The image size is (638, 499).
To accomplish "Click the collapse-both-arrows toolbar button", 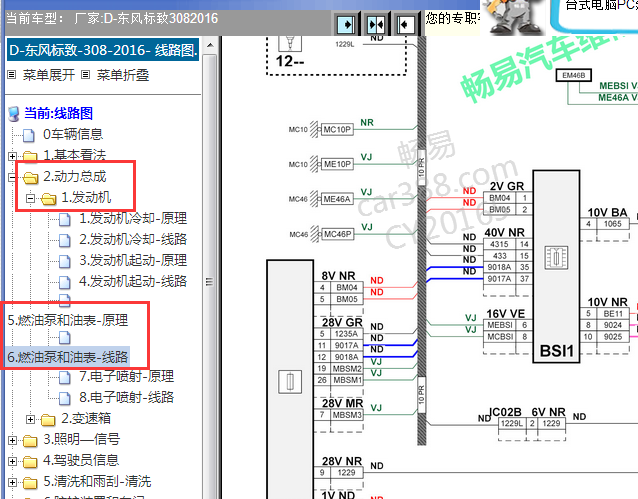I will coord(376,24).
